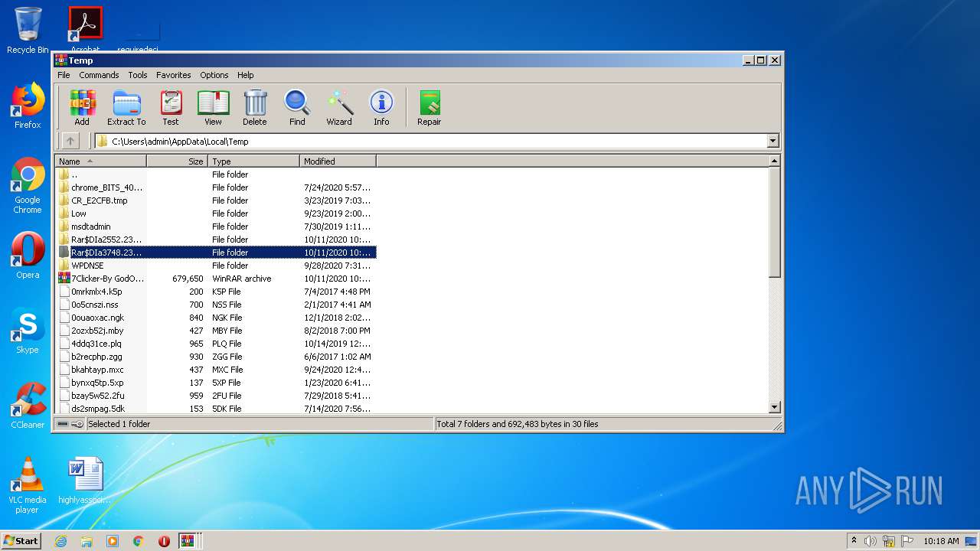
Task: Show hidden tray icons arrow
Action: (854, 541)
